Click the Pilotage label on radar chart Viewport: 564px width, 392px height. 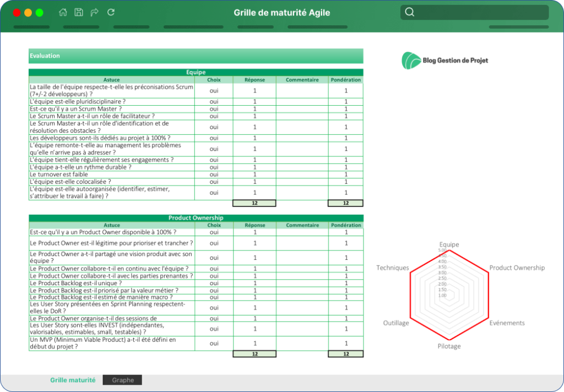pos(449,346)
